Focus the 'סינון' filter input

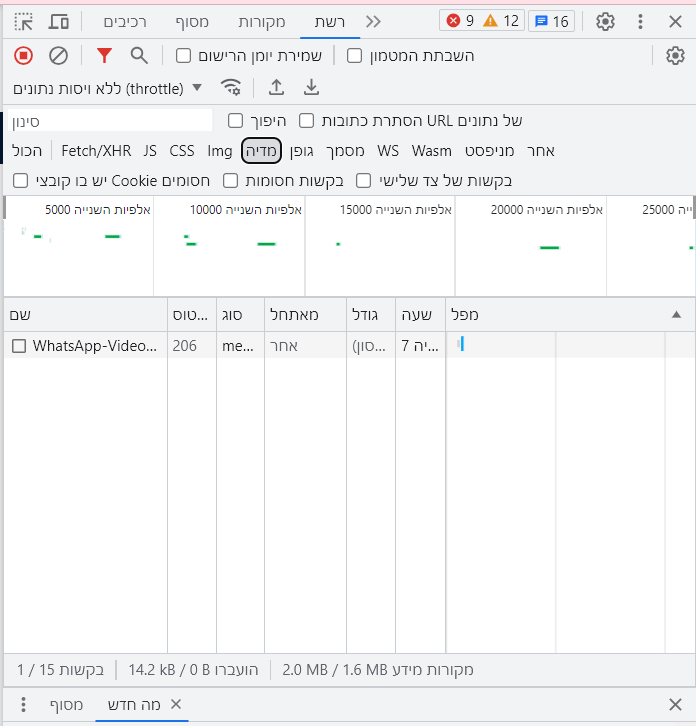(110, 121)
